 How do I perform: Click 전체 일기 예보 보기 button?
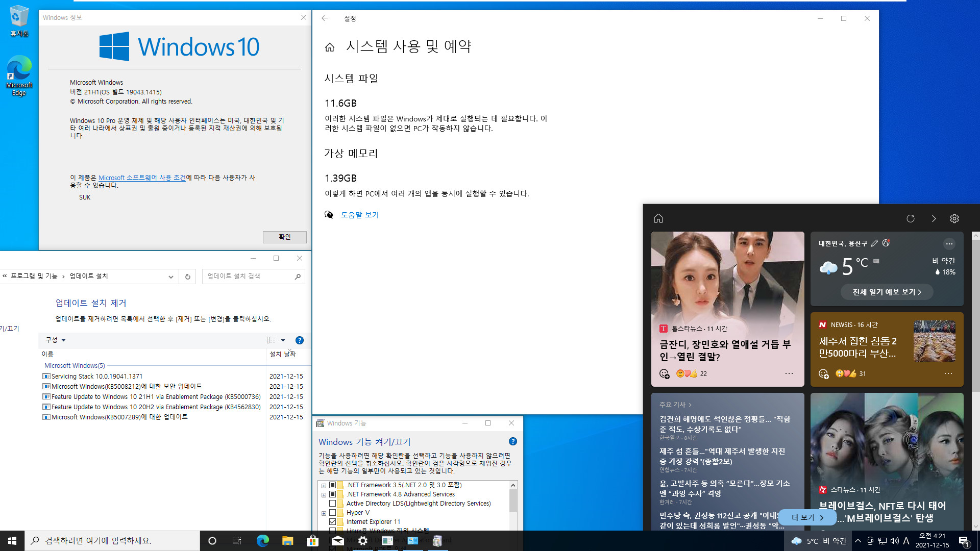coord(887,292)
